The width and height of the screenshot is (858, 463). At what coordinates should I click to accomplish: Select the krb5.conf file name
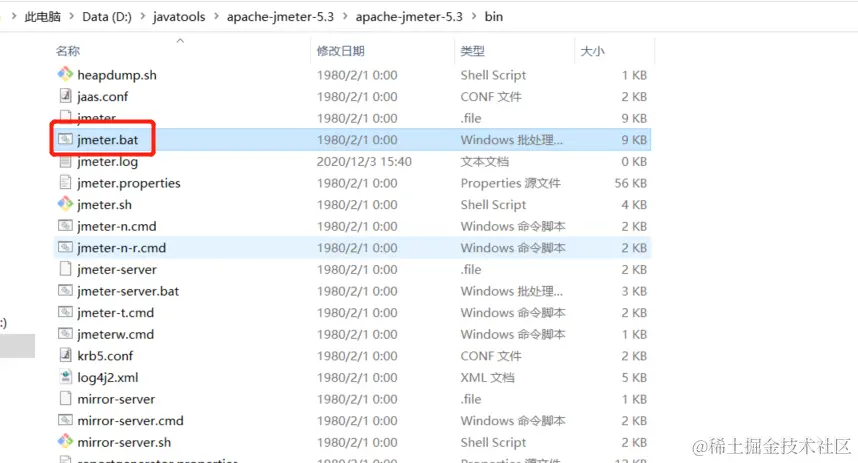click(105, 356)
